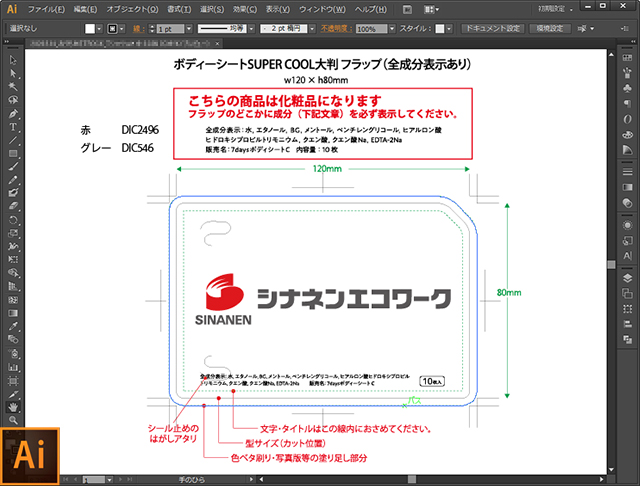Select the Blend tool
The height and width of the screenshot is (486, 640).
tap(13, 339)
